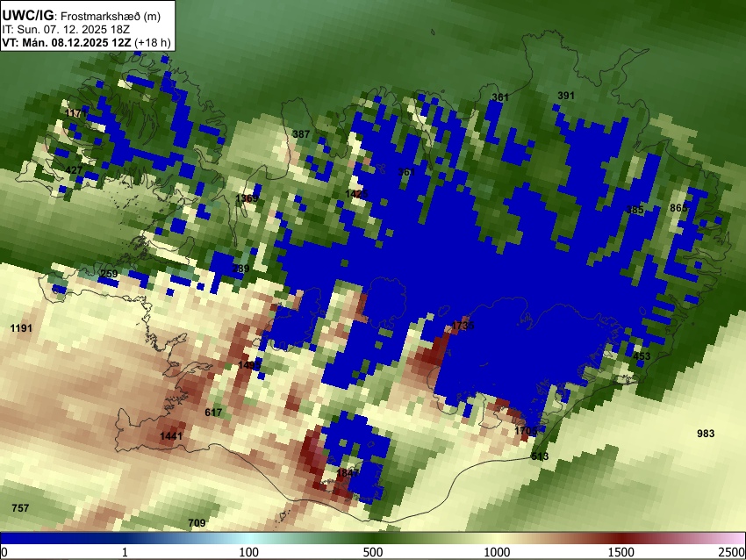This screenshot has height=560, width=746.
Task: Click the 1847 value in the south
Action: tap(348, 472)
